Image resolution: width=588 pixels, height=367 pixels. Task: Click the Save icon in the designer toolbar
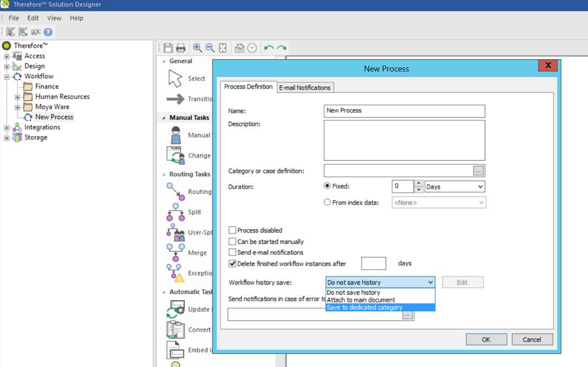coord(168,48)
